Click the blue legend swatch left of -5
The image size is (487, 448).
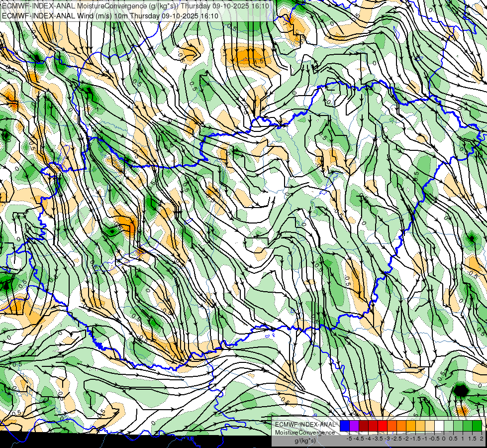[x=345, y=426]
